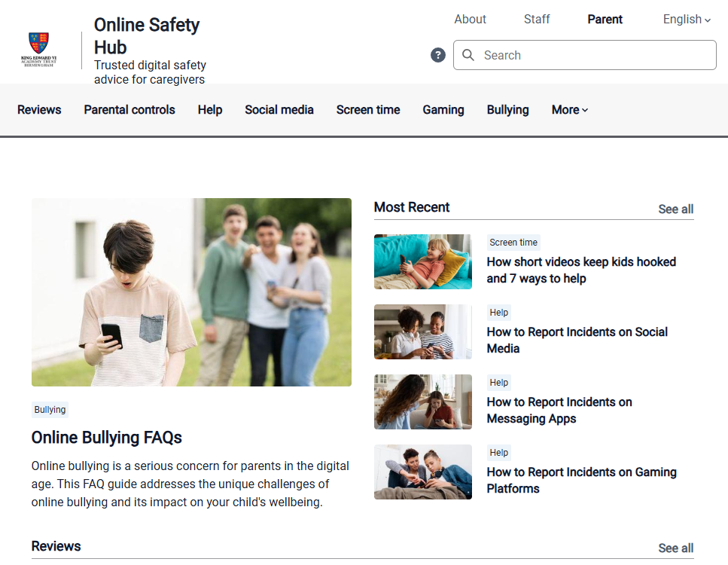Click See all beside Most Recent
728x565 pixels.
(x=675, y=209)
